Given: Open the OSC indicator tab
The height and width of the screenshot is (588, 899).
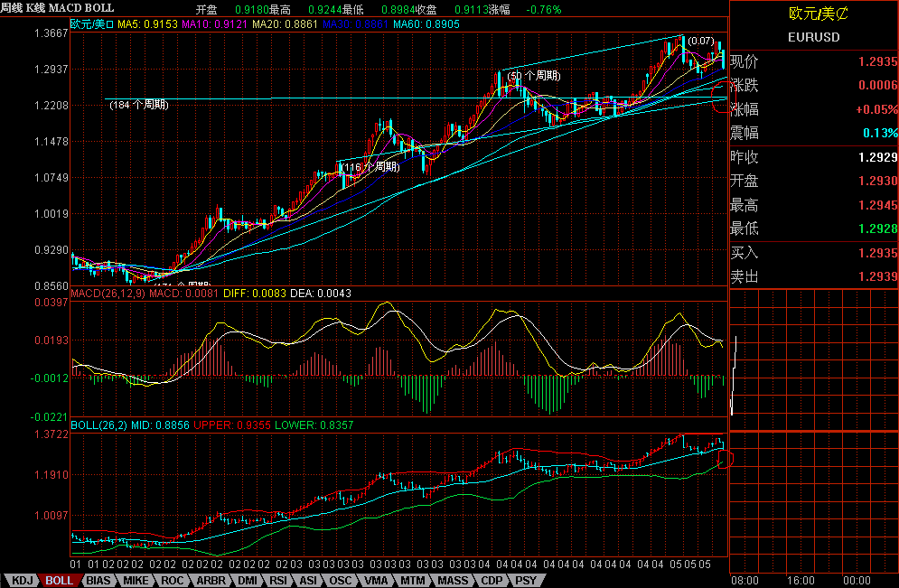Looking at the screenshot, I should pyautogui.click(x=341, y=580).
